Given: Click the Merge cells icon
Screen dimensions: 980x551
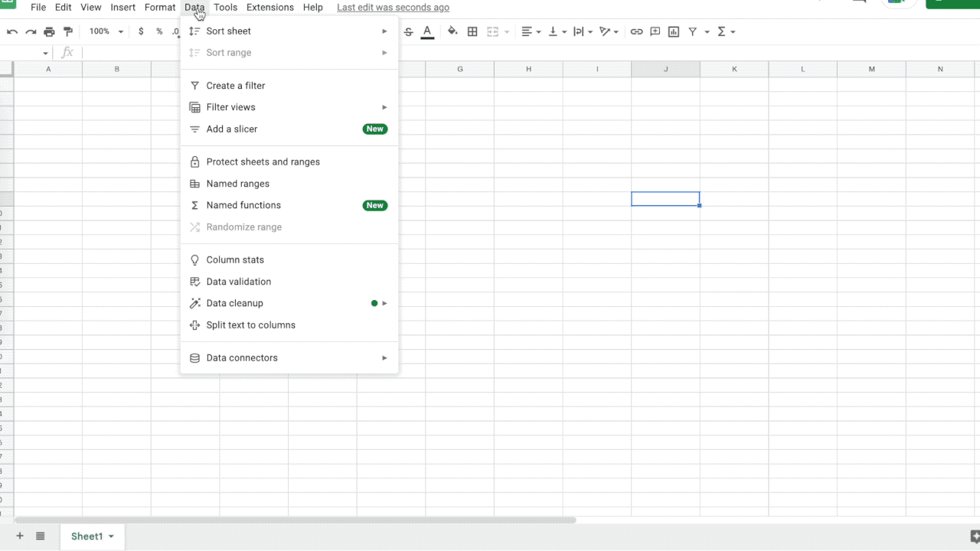Looking at the screenshot, I should pos(492,31).
